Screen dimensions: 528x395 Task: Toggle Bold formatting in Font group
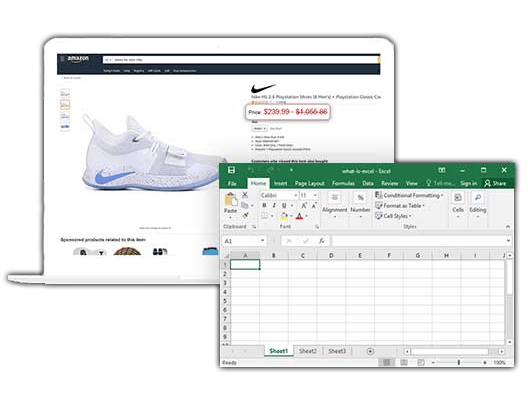coord(264,205)
